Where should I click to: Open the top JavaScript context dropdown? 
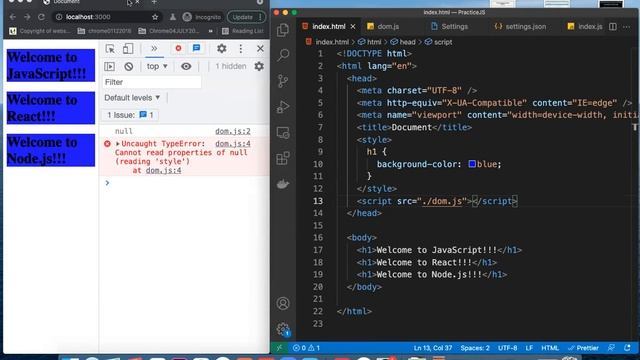pos(157,66)
